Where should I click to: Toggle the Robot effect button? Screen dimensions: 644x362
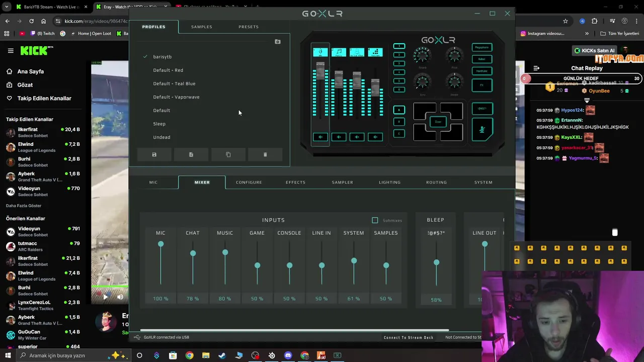pyautogui.click(x=482, y=59)
